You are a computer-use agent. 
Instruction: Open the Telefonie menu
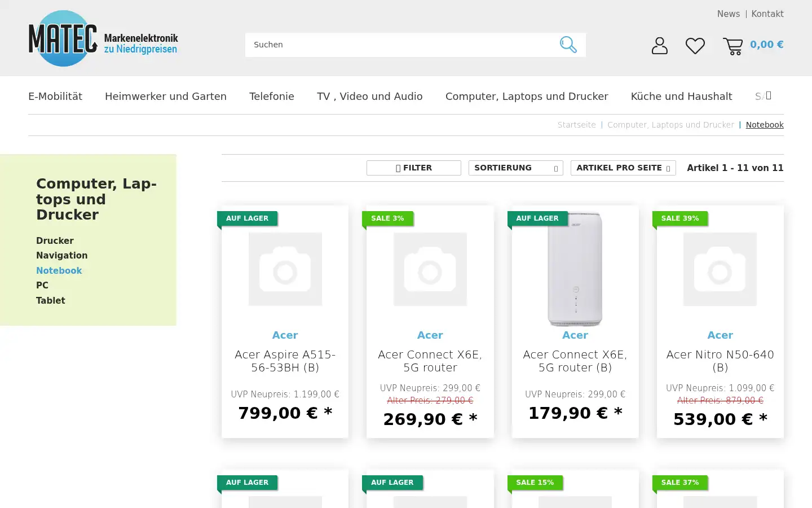[x=272, y=97]
